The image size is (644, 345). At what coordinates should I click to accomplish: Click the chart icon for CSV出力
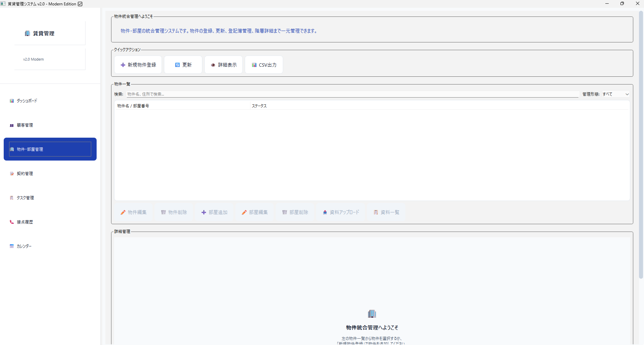click(x=254, y=65)
